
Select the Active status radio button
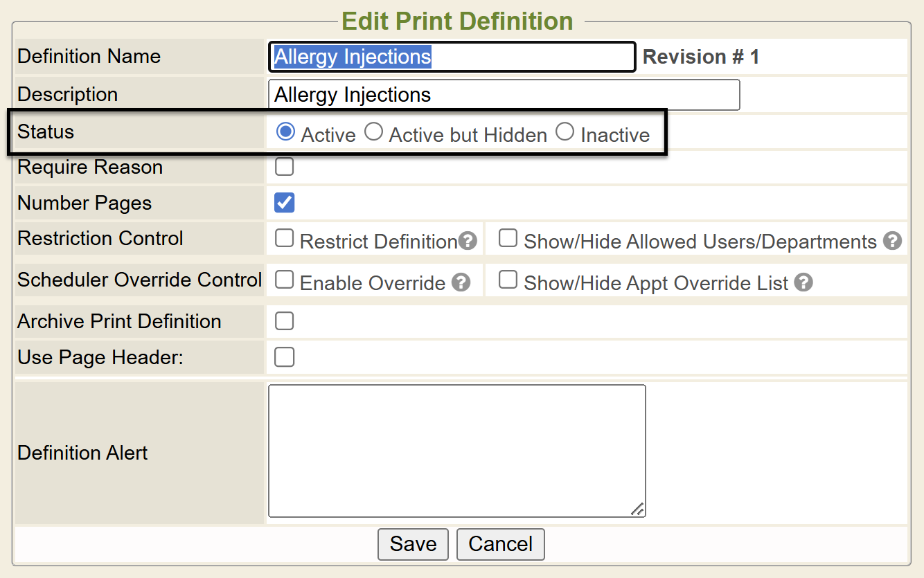click(285, 132)
